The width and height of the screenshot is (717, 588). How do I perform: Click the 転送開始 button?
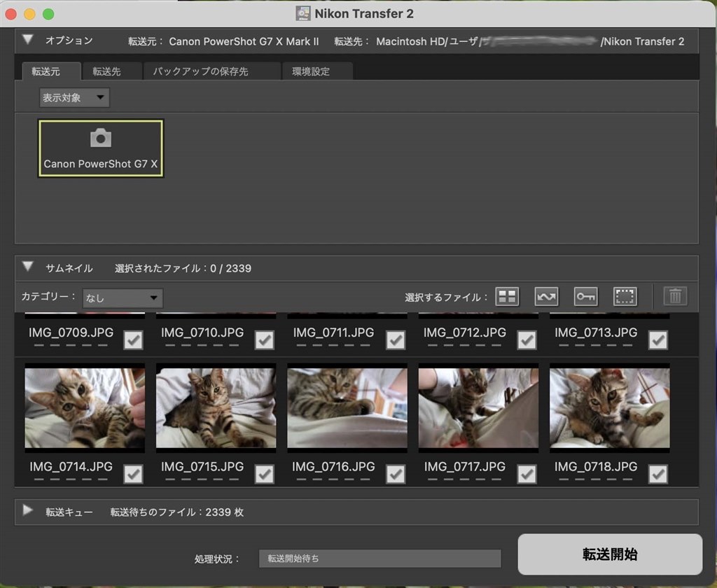pyautogui.click(x=610, y=554)
